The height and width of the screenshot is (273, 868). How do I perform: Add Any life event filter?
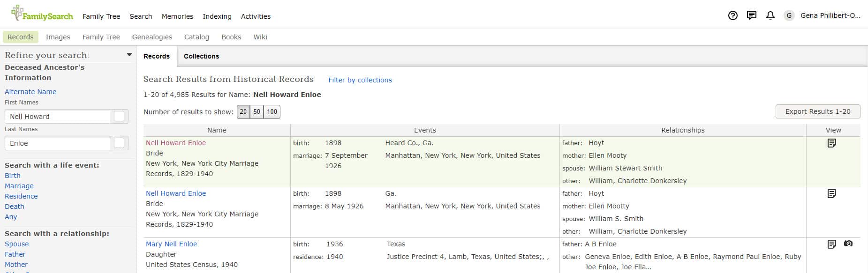click(x=11, y=217)
